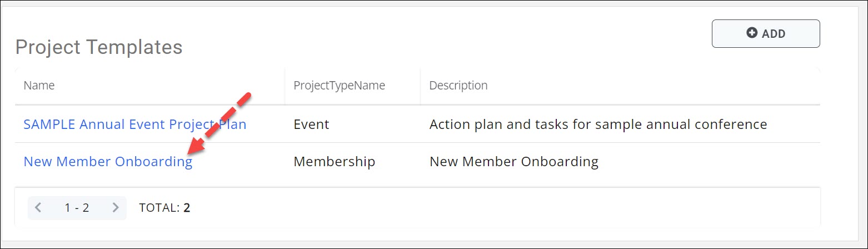The image size is (868, 249).
Task: Sort by the Description column header
Action: (458, 86)
